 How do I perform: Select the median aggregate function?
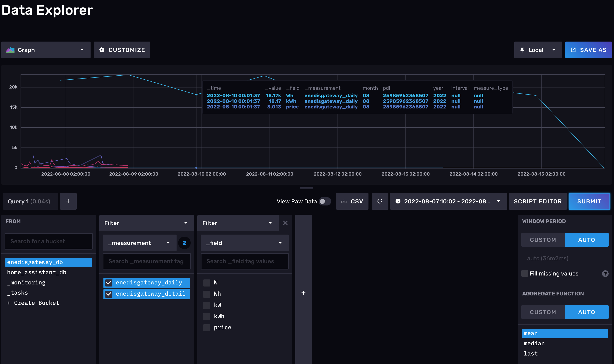[x=565, y=343]
